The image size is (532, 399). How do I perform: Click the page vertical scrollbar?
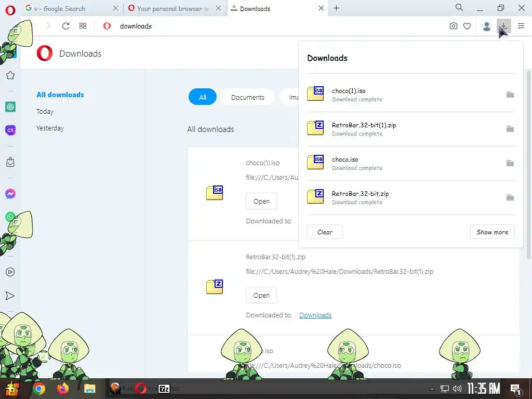click(x=528, y=165)
